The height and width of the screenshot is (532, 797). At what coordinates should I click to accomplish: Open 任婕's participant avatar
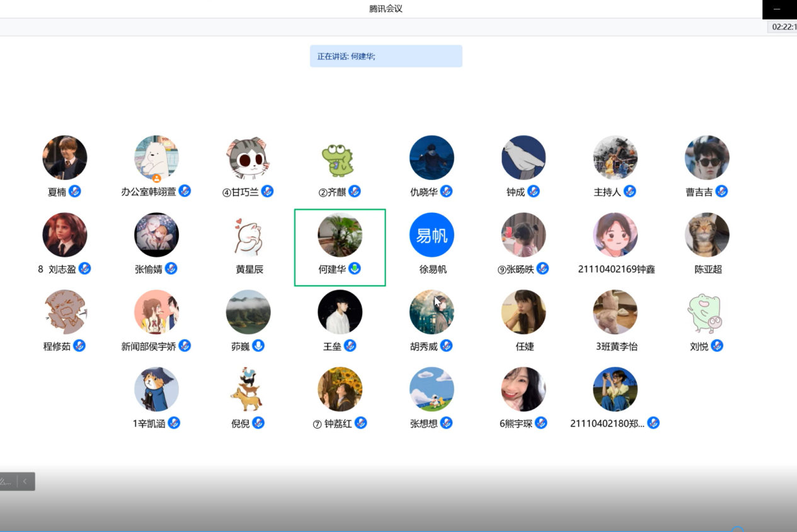point(524,312)
